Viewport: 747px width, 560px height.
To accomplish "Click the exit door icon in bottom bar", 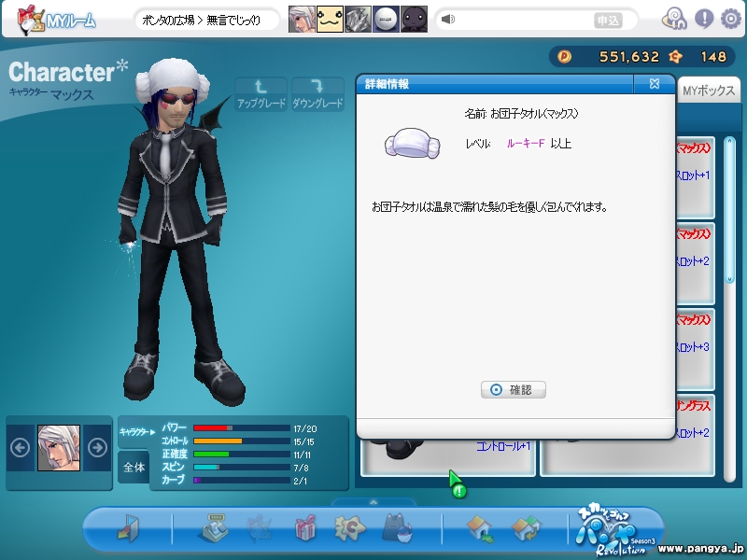I will point(128,527).
